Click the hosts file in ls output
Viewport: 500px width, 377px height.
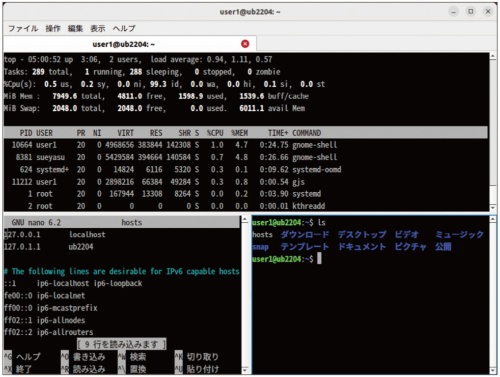[263, 235]
